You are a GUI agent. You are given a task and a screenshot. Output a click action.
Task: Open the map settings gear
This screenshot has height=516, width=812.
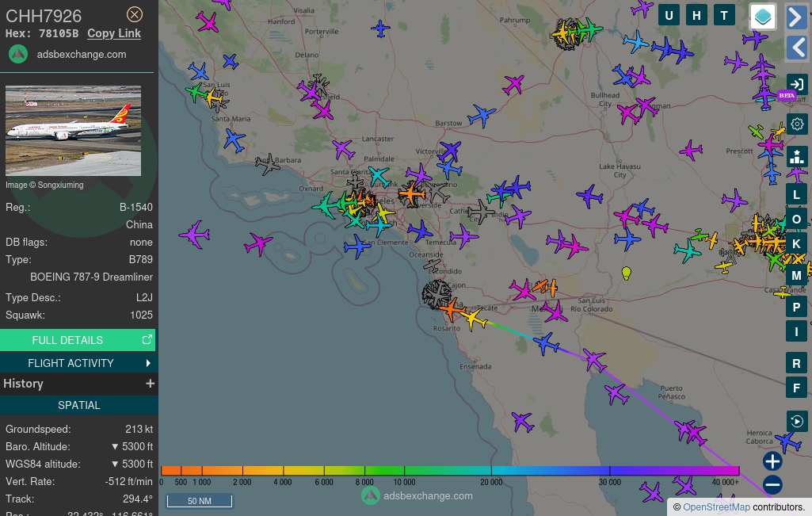tap(797, 124)
